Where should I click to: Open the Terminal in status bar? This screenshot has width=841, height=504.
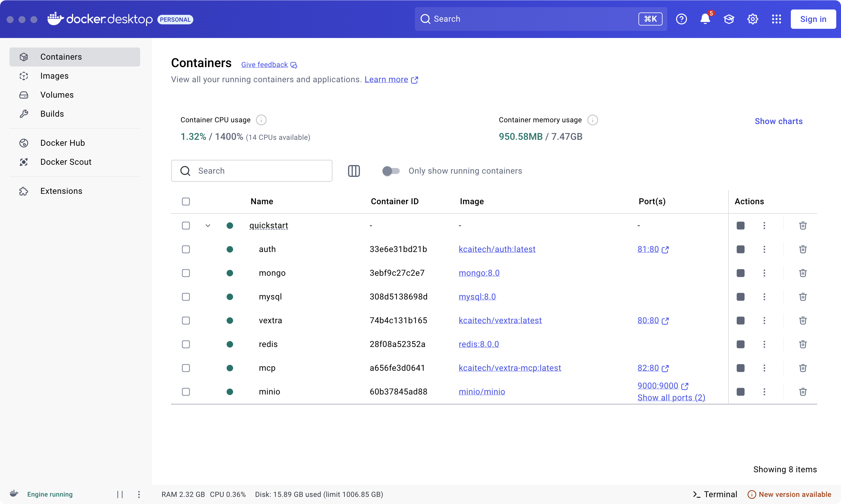pyautogui.click(x=715, y=495)
